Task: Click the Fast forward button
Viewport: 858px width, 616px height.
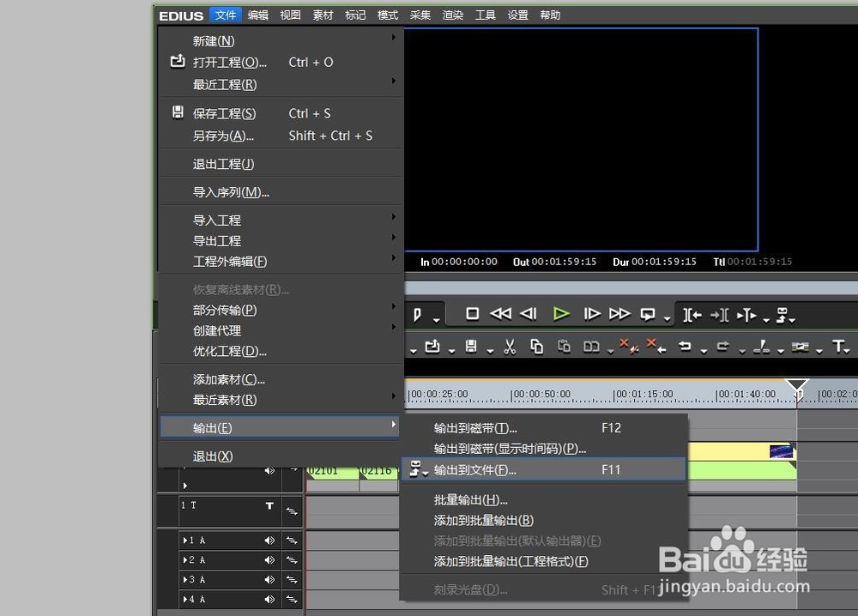Action: click(619, 314)
